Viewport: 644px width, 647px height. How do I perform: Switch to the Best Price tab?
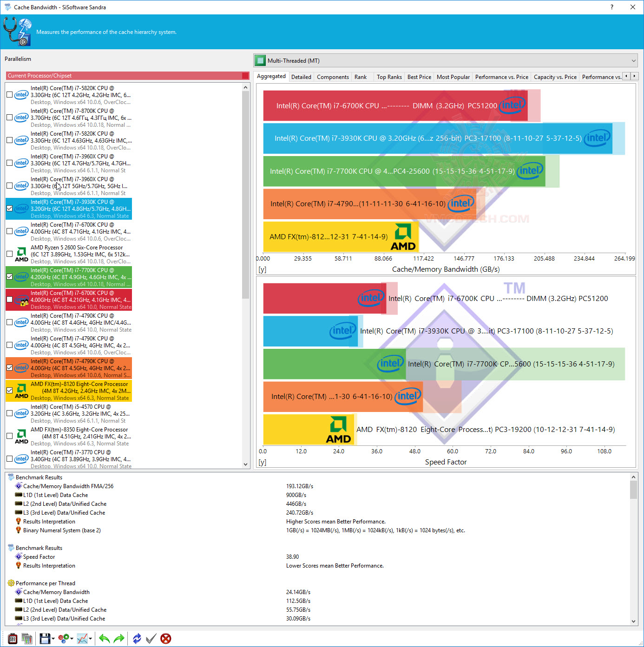point(419,77)
